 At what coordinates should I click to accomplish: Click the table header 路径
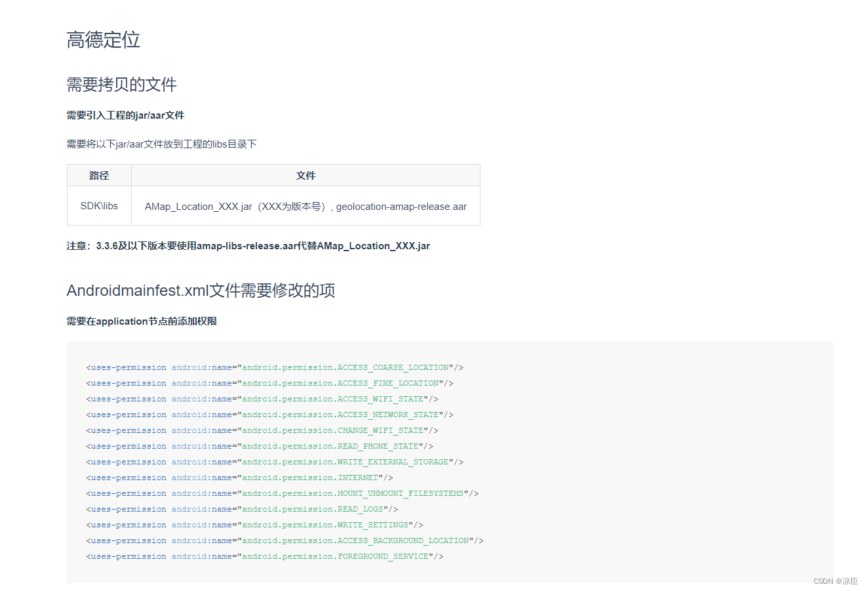click(x=99, y=175)
